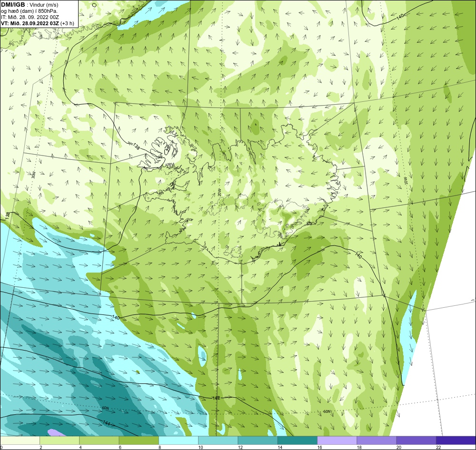Select the 10–12 m/s light teal legend swatch
Image resolution: width=476 pixels, height=450 pixels.
point(218,440)
